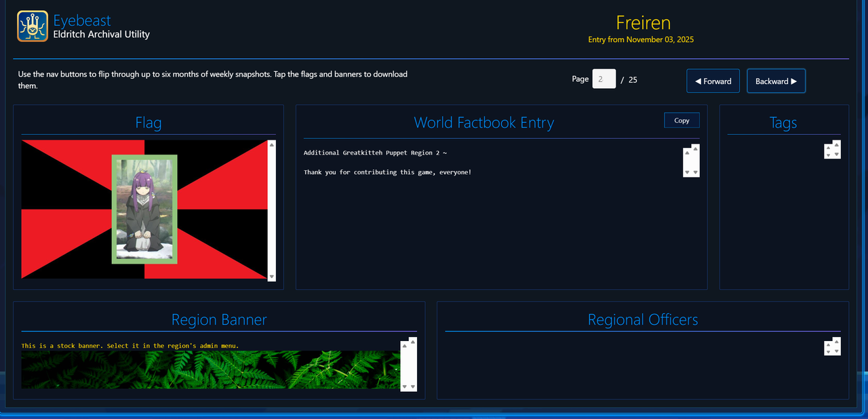Download the Freiren flag image
Viewport: 868px width, 419px height.
click(x=144, y=209)
